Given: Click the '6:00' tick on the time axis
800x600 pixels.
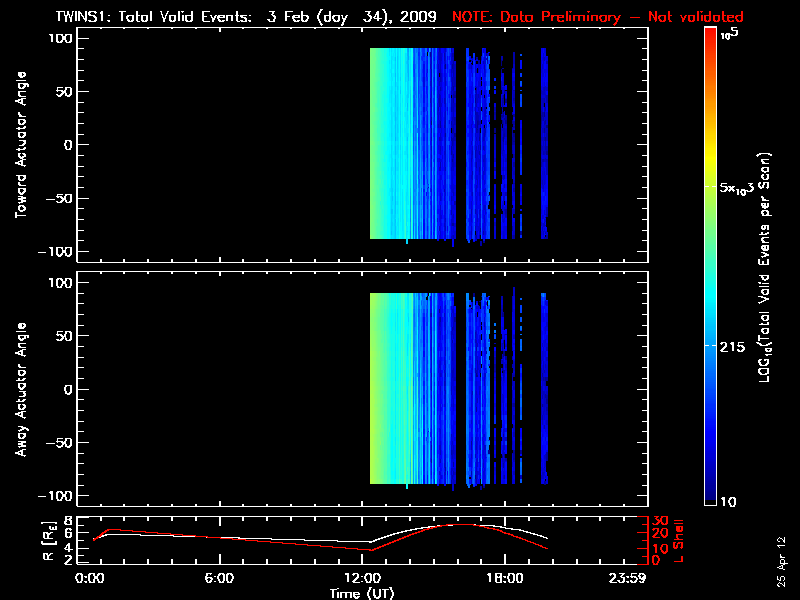Looking at the screenshot, I should click(219, 579).
